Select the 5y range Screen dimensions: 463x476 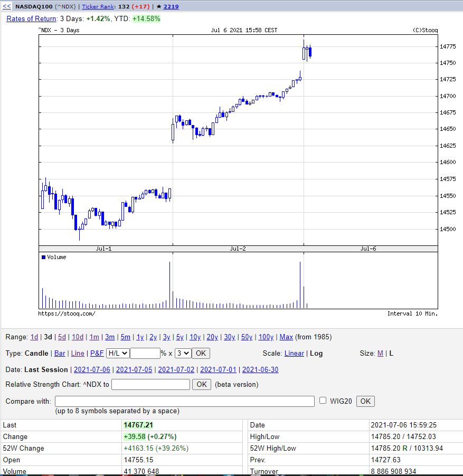(x=180, y=337)
